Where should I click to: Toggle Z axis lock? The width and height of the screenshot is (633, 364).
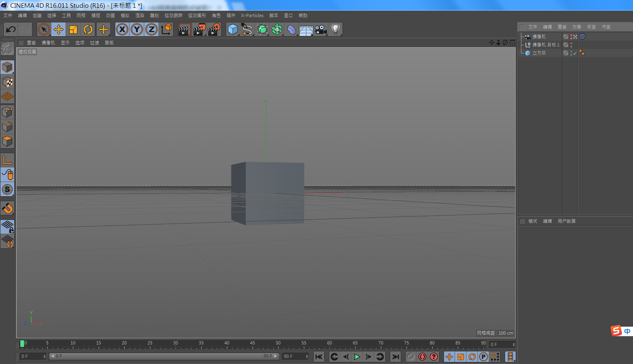(x=152, y=29)
